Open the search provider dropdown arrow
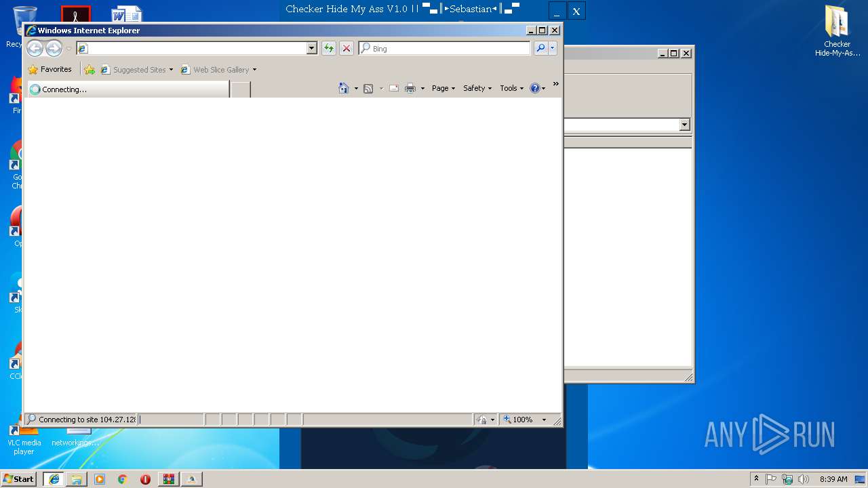The image size is (868, 488). click(553, 48)
